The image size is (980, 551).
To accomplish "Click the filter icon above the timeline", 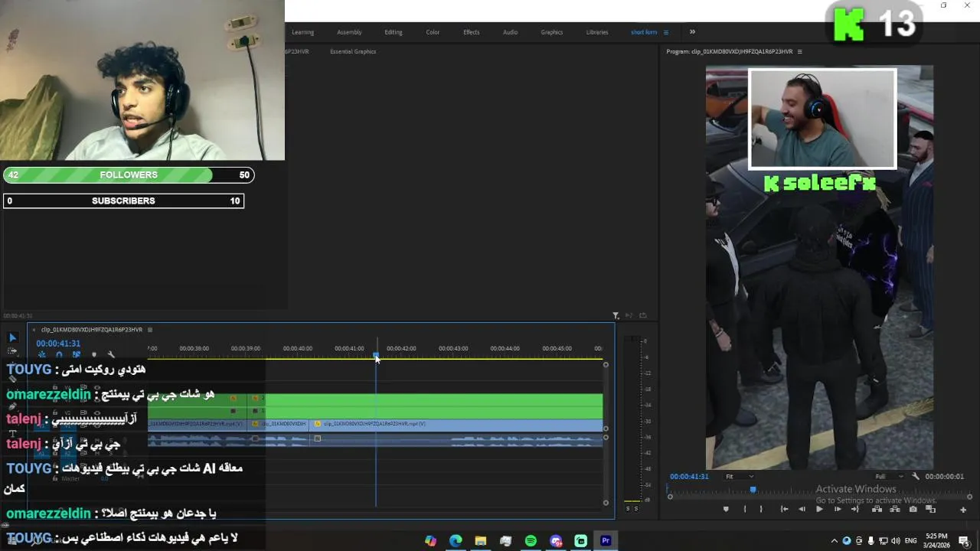I will (616, 315).
